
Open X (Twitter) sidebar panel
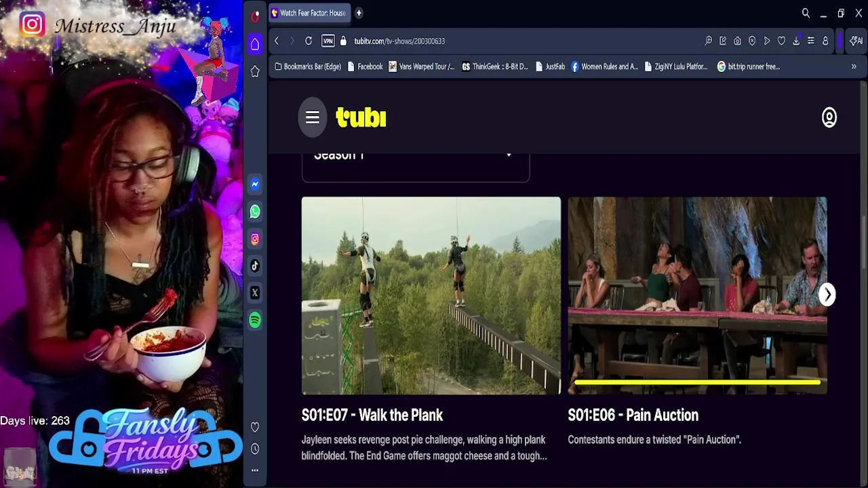(255, 293)
